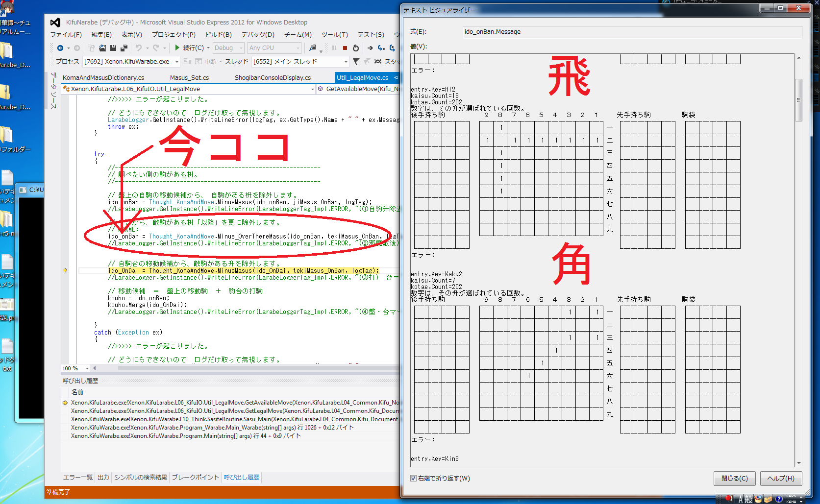The height and width of the screenshot is (504, 820).
Task: Click the Pause debugging icon
Action: (x=334, y=48)
